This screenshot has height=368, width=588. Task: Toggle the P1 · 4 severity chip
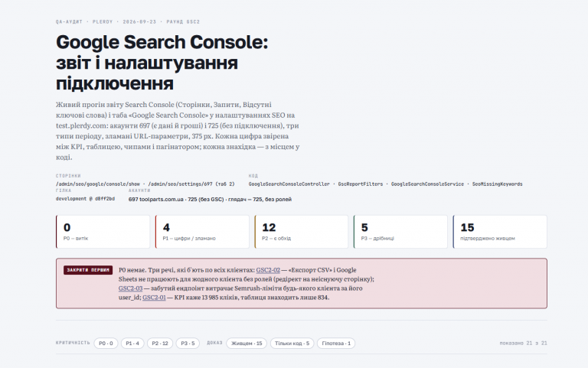(x=132, y=344)
